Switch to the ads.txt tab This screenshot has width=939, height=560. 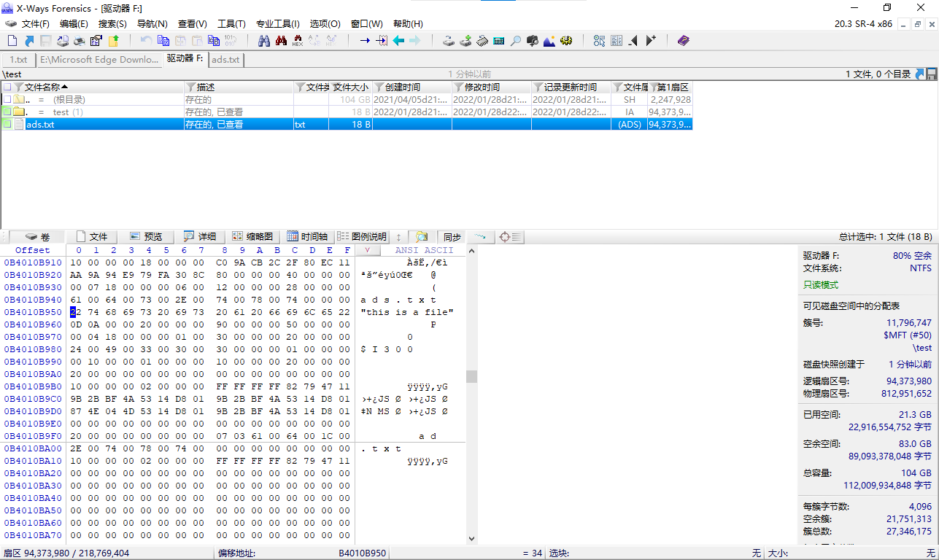tap(225, 60)
